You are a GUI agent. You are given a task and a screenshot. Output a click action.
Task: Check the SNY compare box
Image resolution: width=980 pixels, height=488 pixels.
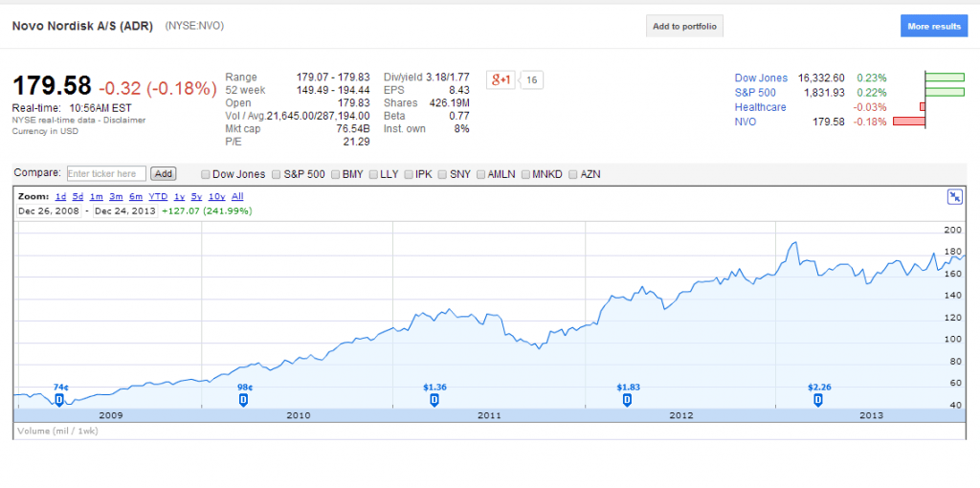tap(443, 175)
